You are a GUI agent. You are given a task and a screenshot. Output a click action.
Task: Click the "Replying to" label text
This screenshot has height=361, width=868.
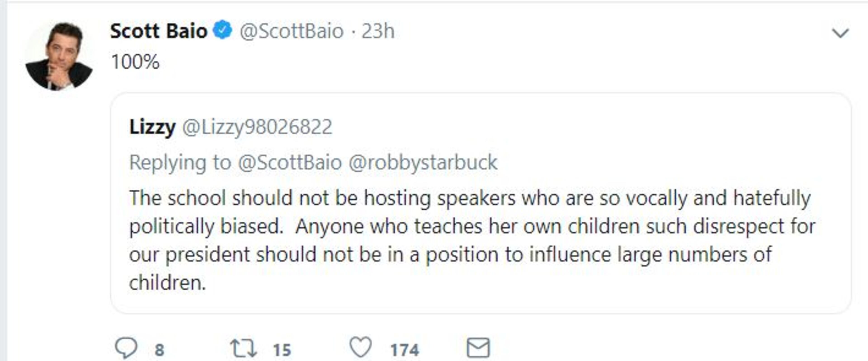[180, 162]
